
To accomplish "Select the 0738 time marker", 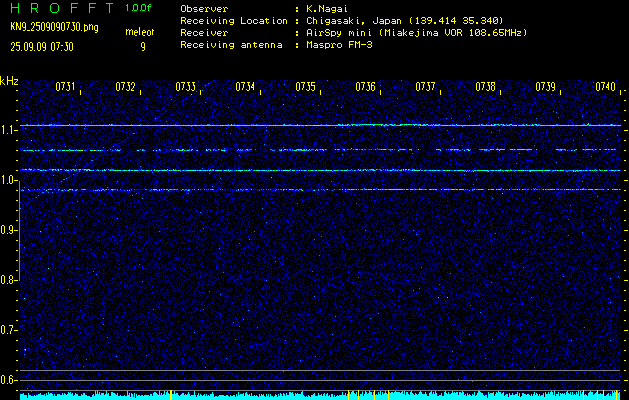I will (x=485, y=87).
